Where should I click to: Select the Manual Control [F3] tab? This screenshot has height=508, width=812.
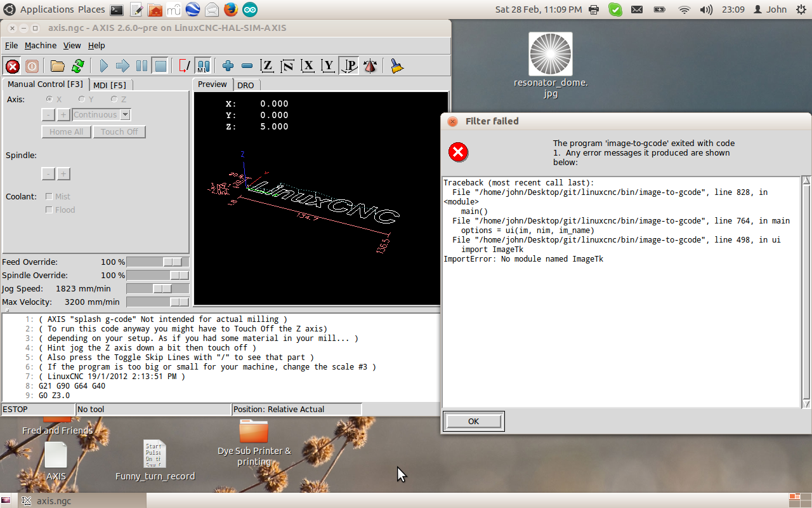[x=45, y=84]
